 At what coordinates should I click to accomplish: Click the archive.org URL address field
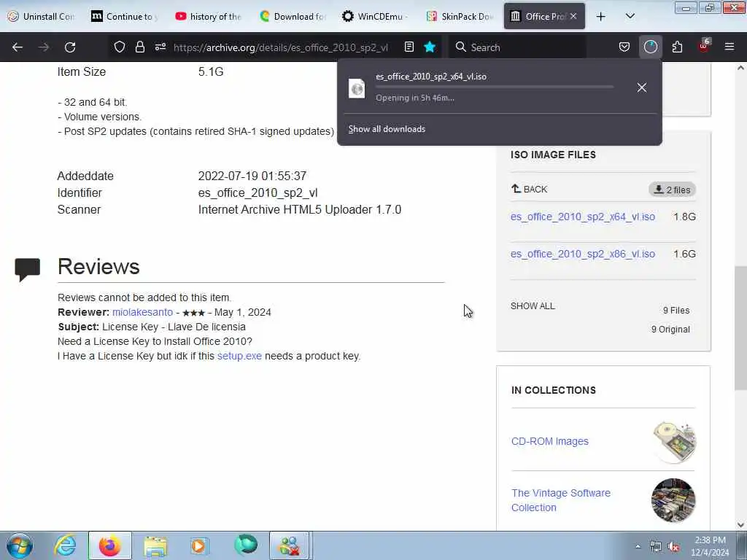tap(281, 47)
